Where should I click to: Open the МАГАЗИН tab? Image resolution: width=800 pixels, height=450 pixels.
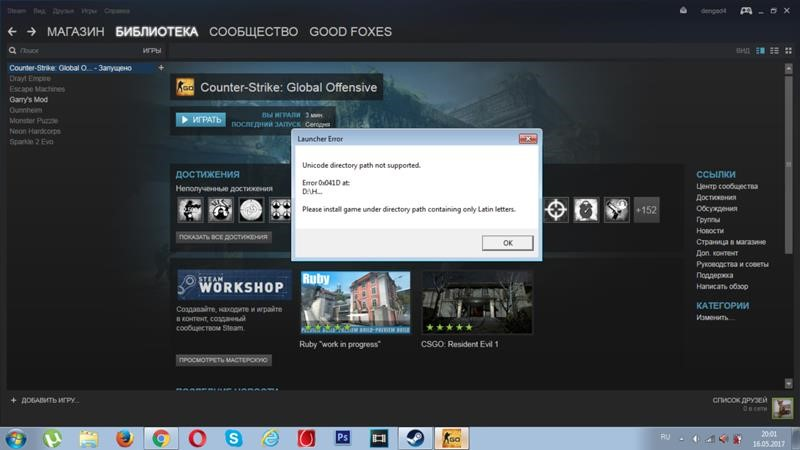76,32
